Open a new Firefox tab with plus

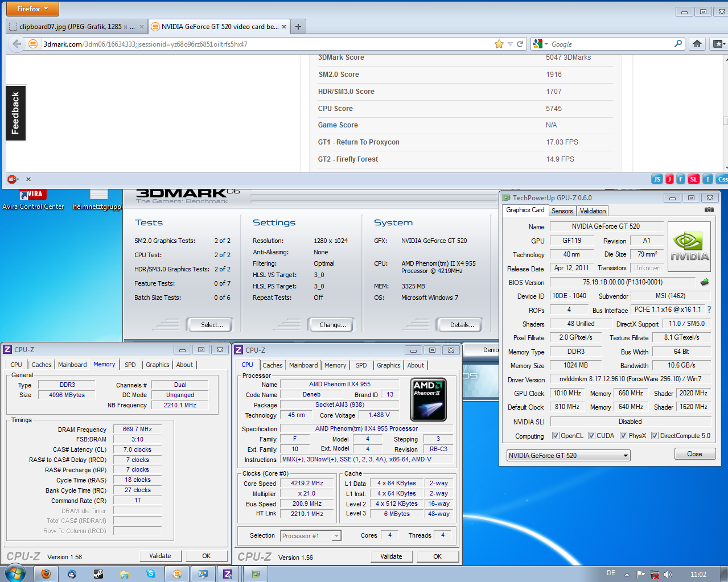click(298, 26)
